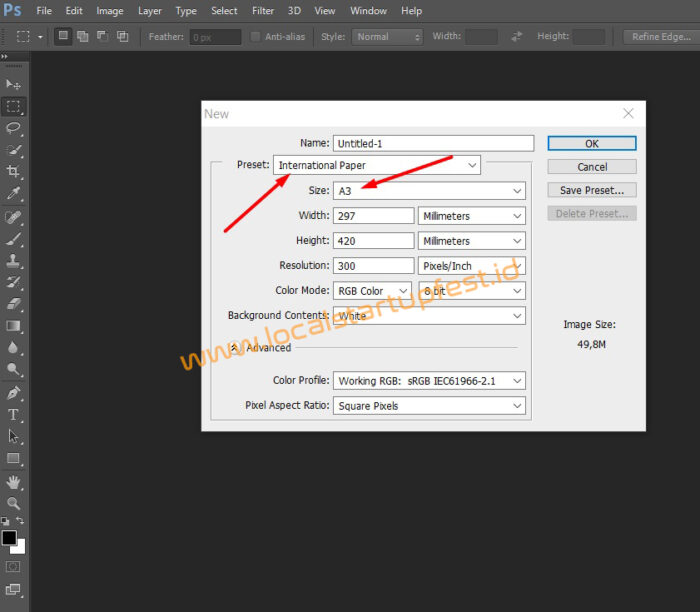Viewport: 700px width, 612px height.
Task: Open the Layer menu
Action: coord(150,11)
